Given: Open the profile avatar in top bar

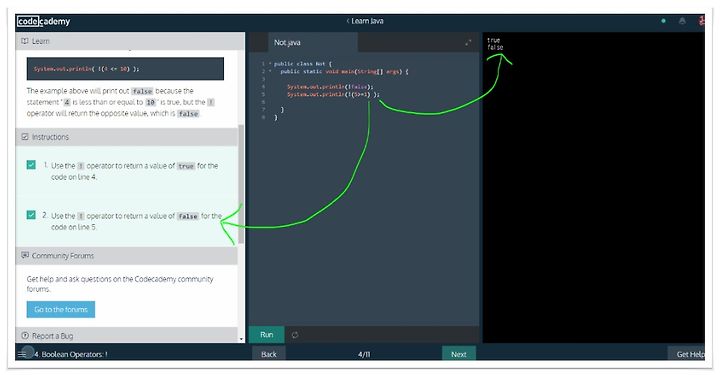Looking at the screenshot, I should point(701,21).
